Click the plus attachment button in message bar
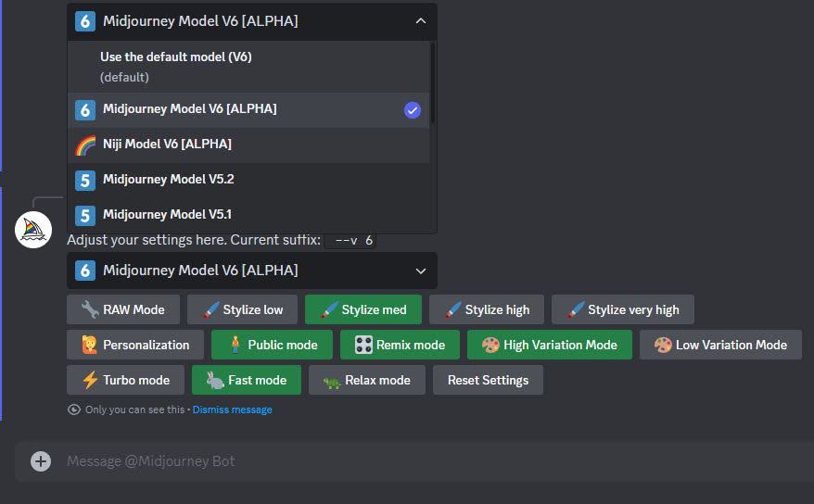Screen dimensions: 814x504 point(41,461)
